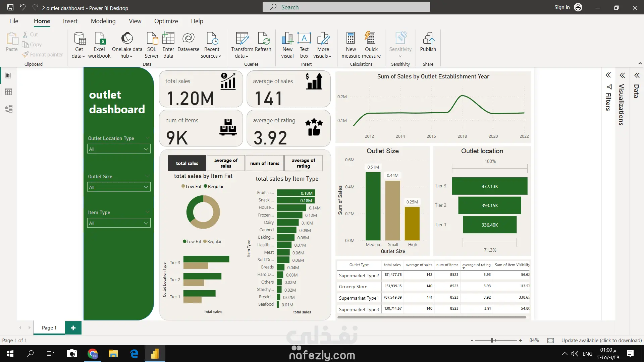Add a new report page

click(x=73, y=328)
